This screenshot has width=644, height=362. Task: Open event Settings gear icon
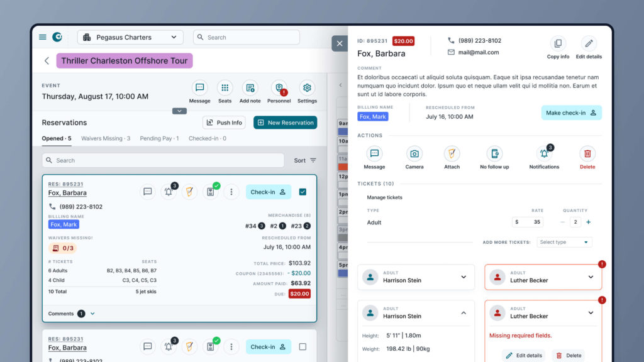click(307, 88)
